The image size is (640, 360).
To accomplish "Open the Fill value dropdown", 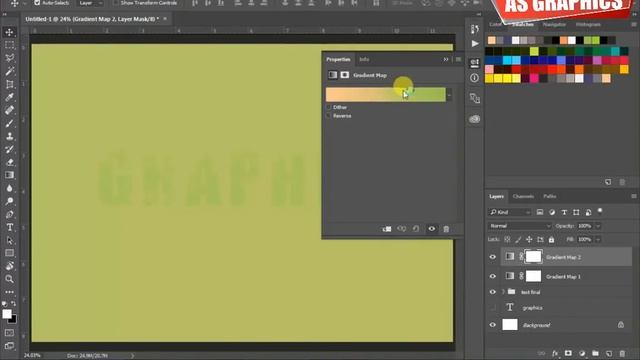I will pyautogui.click(x=598, y=240).
